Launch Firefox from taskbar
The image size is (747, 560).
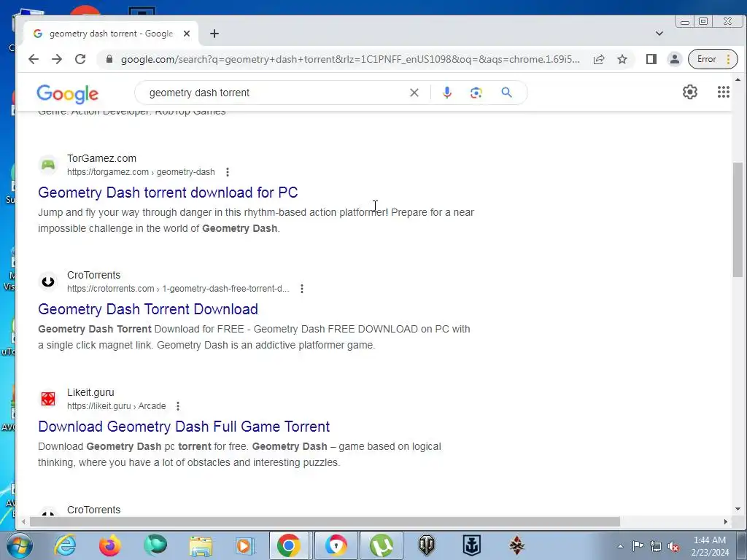pyautogui.click(x=110, y=545)
